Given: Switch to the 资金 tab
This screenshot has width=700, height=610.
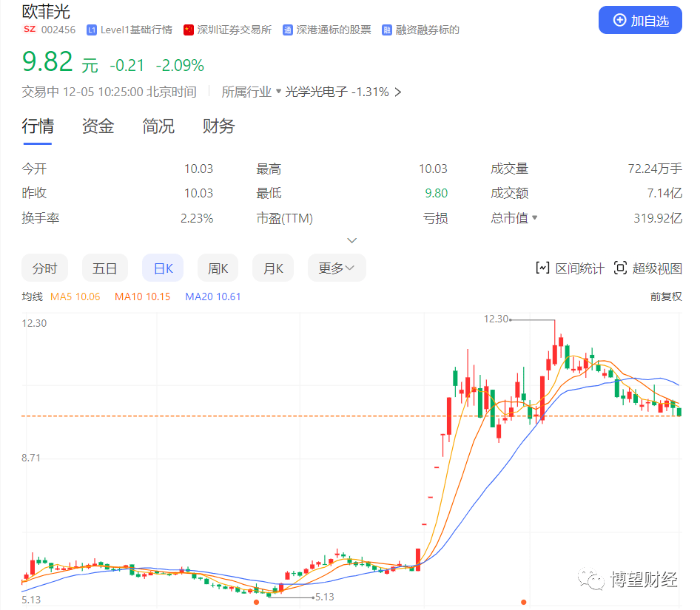Looking at the screenshot, I should pyautogui.click(x=98, y=126).
